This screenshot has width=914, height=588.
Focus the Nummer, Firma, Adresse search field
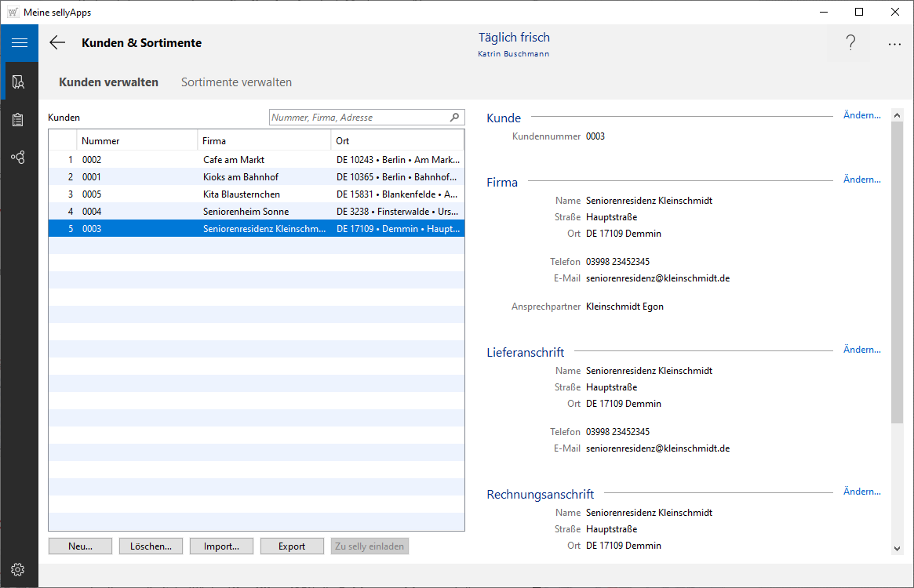click(359, 118)
